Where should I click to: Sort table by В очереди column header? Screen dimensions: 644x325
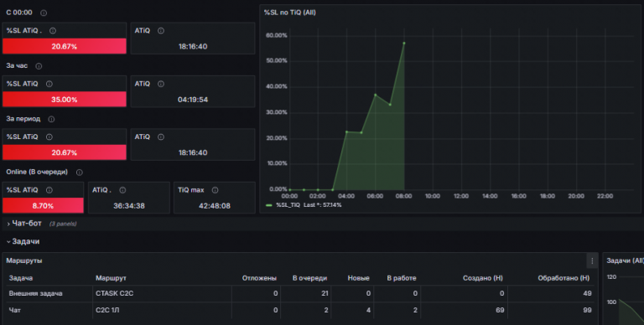[x=309, y=278]
